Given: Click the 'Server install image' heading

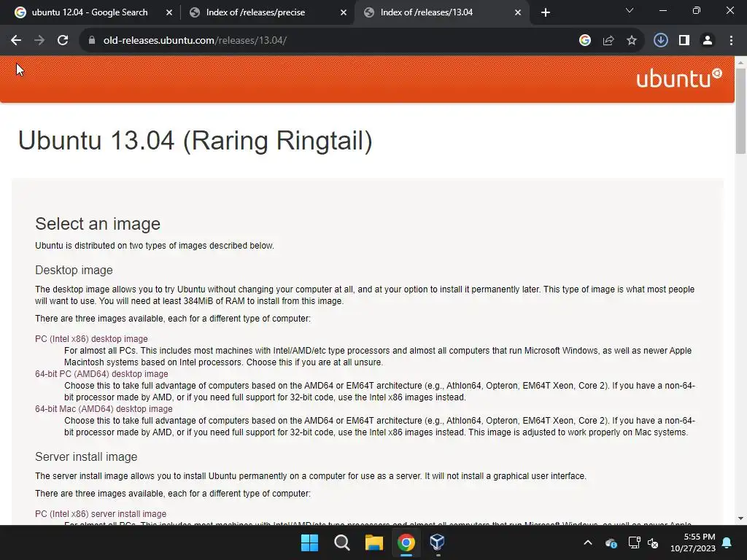Looking at the screenshot, I should tap(86, 457).
